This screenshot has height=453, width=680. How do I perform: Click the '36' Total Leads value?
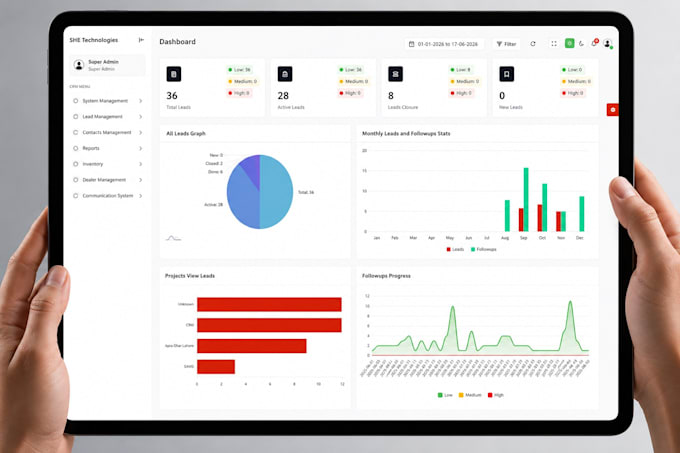click(x=172, y=95)
